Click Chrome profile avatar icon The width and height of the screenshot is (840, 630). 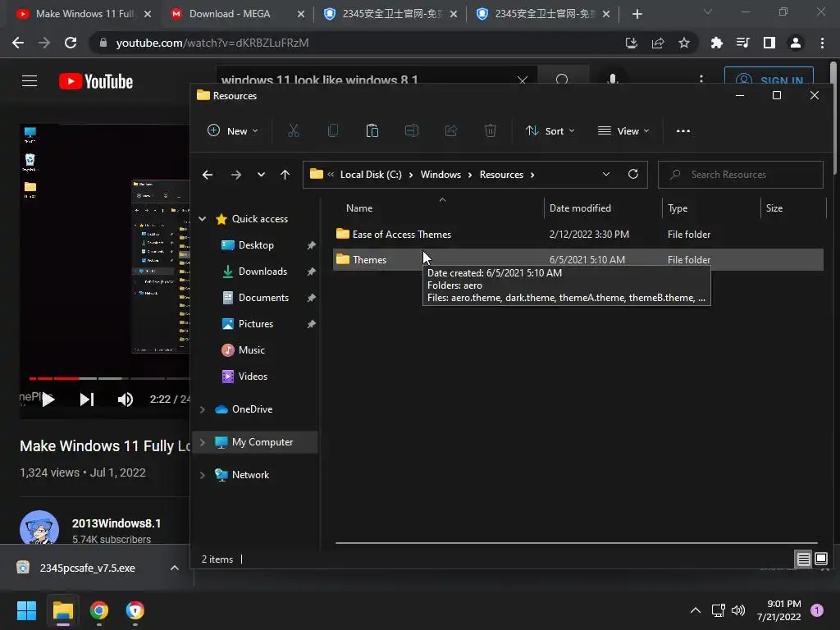coord(796,43)
